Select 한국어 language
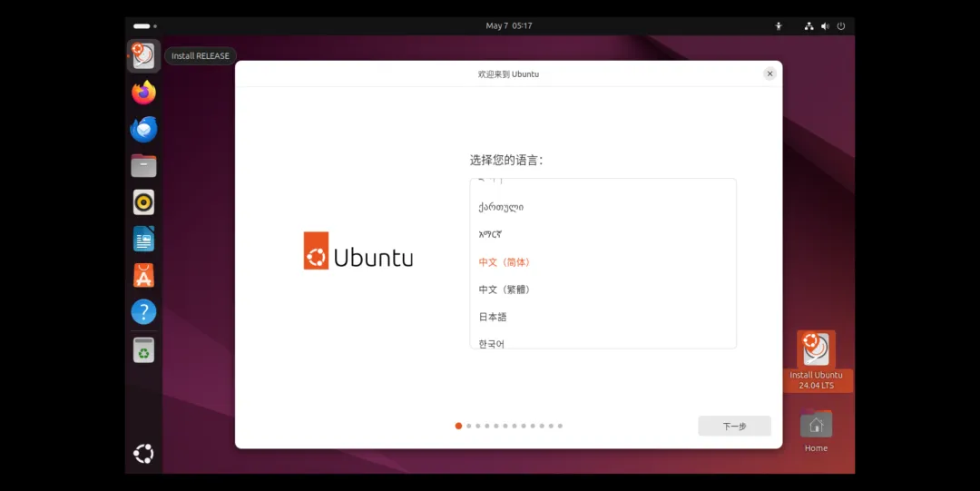The height and width of the screenshot is (491, 980). (x=603, y=339)
